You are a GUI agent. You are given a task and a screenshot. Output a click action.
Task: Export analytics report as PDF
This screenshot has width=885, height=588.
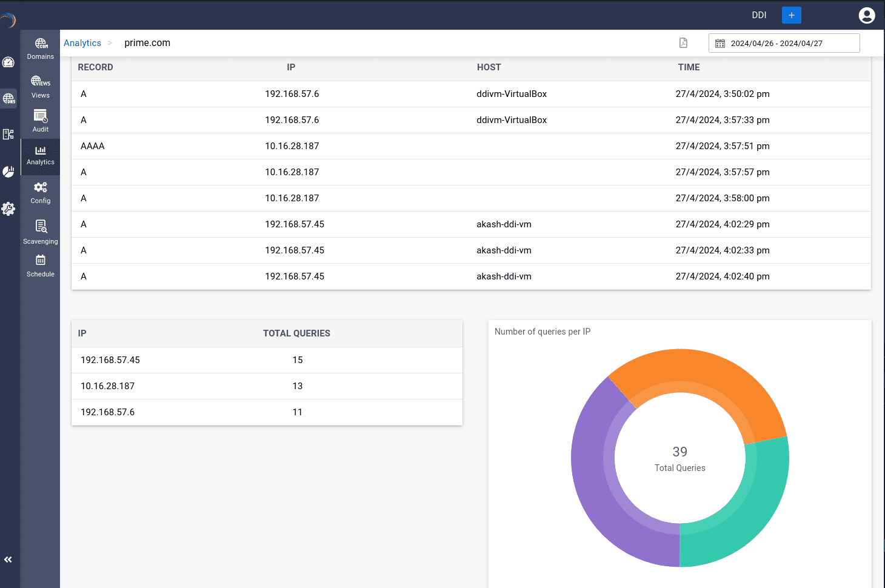point(683,43)
